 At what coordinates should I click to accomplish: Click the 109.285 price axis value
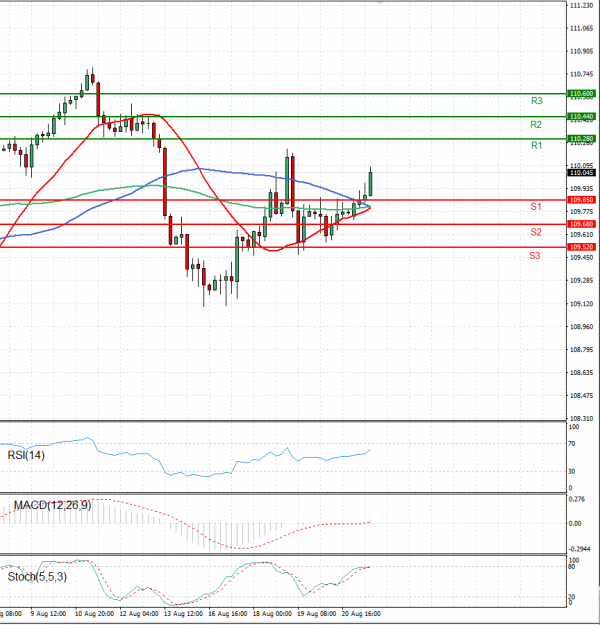(x=581, y=281)
